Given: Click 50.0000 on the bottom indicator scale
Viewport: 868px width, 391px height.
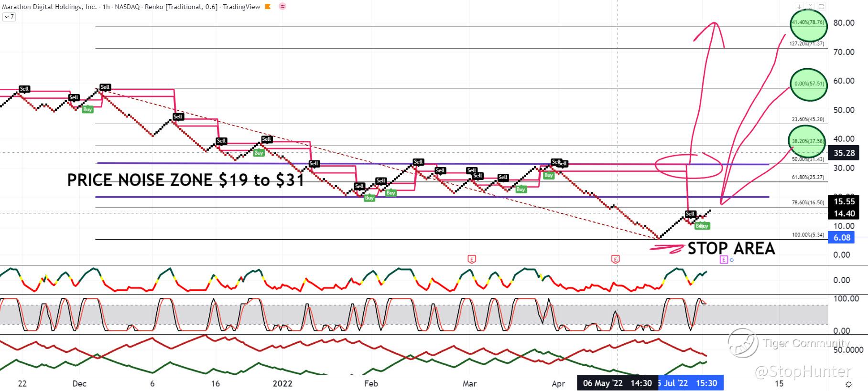Looking at the screenshot, I should coord(848,350).
